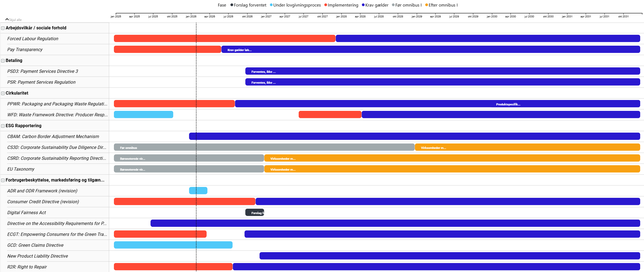The image size is (644, 272).
Task: Collapse the ESG Rapportering group
Action: click(x=3, y=126)
